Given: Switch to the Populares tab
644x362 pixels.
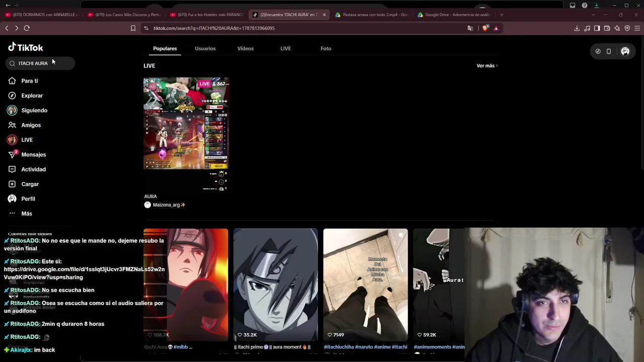Looking at the screenshot, I should click(165, 48).
